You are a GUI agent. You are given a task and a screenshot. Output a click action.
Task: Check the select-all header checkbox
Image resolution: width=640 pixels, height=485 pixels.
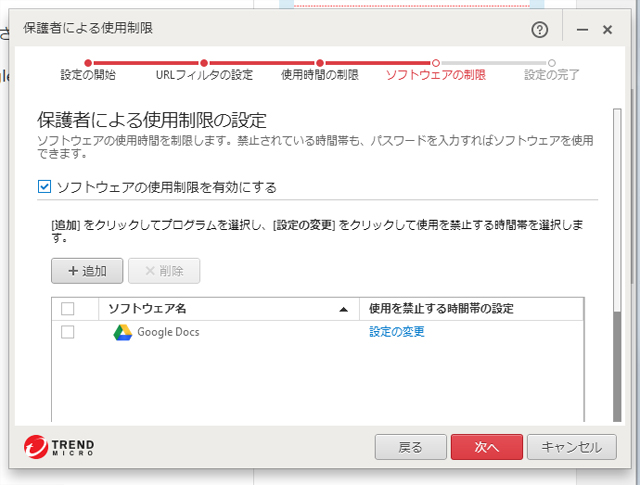click(x=68, y=308)
